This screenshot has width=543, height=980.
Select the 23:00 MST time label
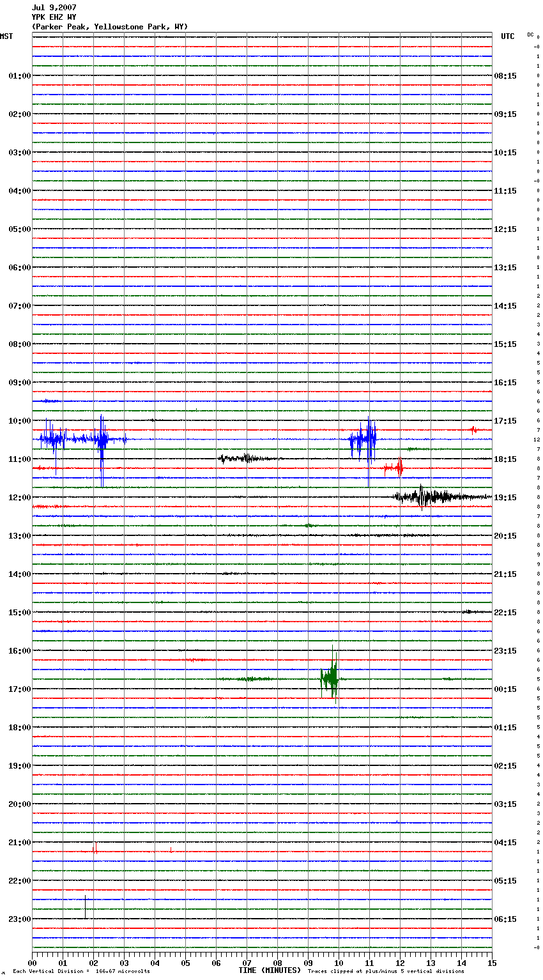point(19,919)
